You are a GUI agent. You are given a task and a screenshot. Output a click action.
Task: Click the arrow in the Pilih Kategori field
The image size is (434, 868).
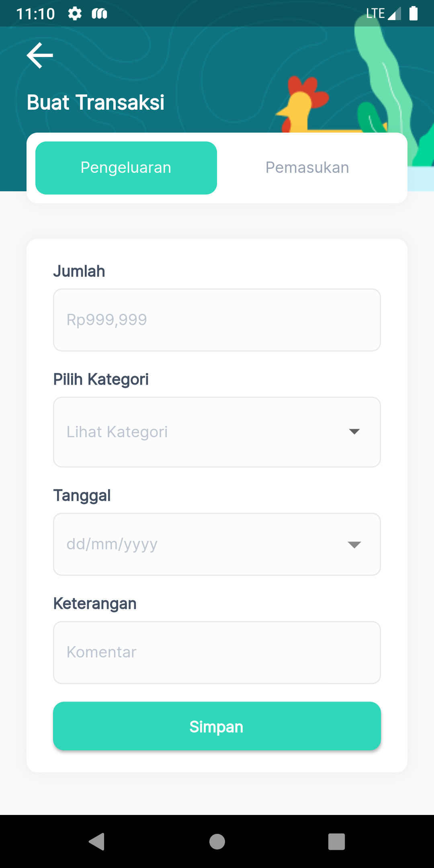(354, 432)
